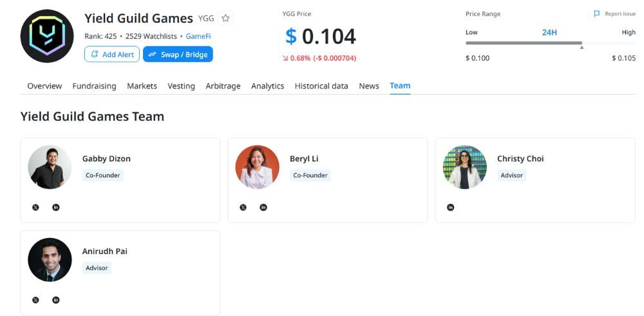Click the Report issue flag icon
This screenshot has height=316, width=644.
click(x=597, y=14)
